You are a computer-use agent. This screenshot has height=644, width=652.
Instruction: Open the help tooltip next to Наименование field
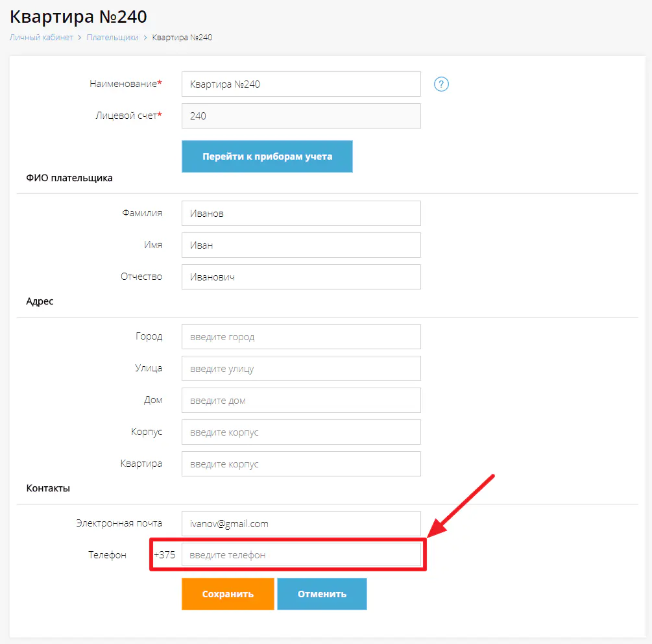point(441,84)
